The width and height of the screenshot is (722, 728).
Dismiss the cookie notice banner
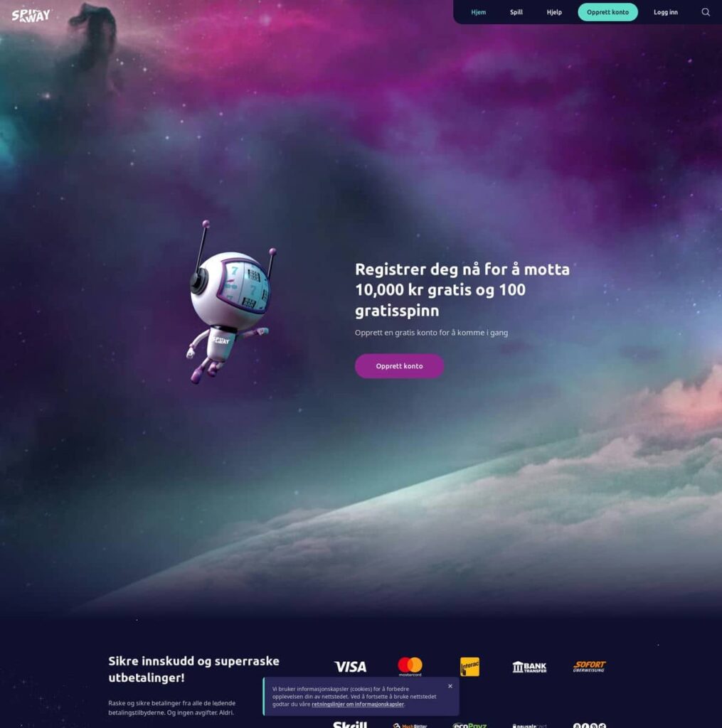coord(450,686)
